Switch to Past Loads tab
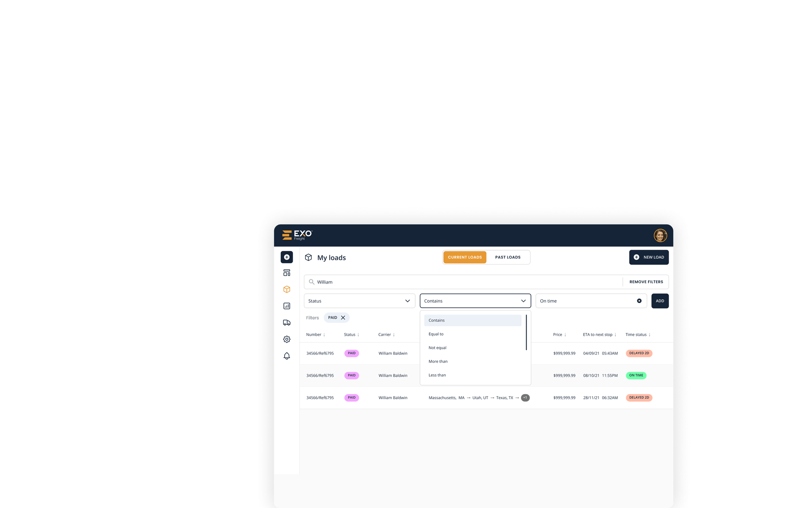Screen dimensions: 812x508 (507, 257)
